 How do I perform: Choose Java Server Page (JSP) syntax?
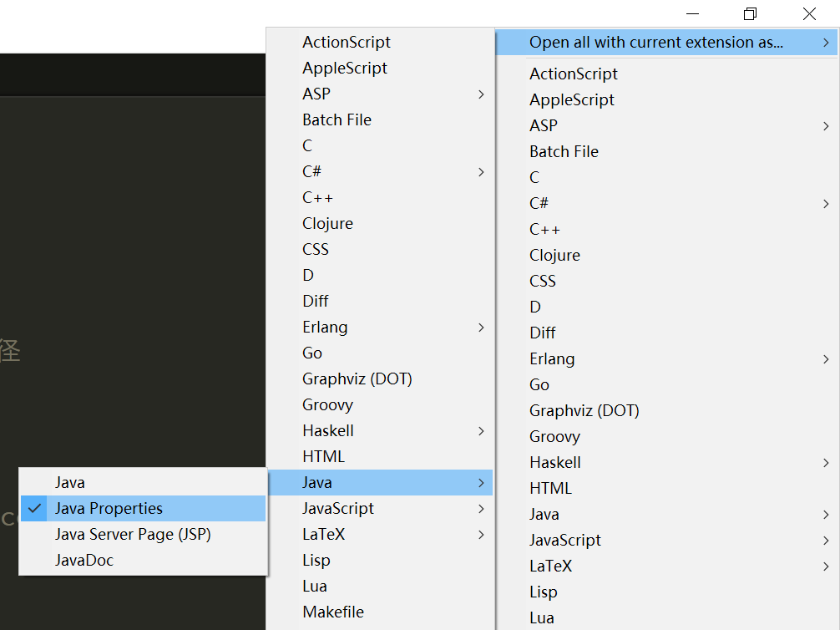tap(143, 535)
